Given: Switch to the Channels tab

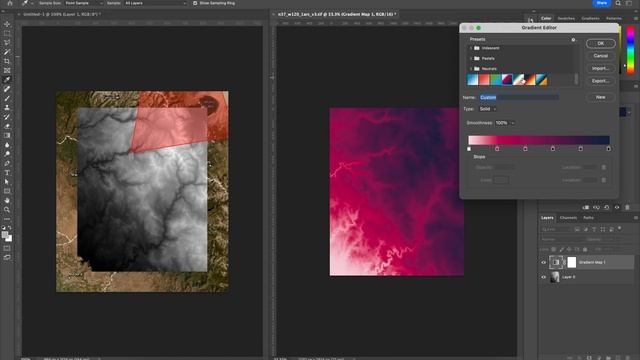Looking at the screenshot, I should point(568,218).
